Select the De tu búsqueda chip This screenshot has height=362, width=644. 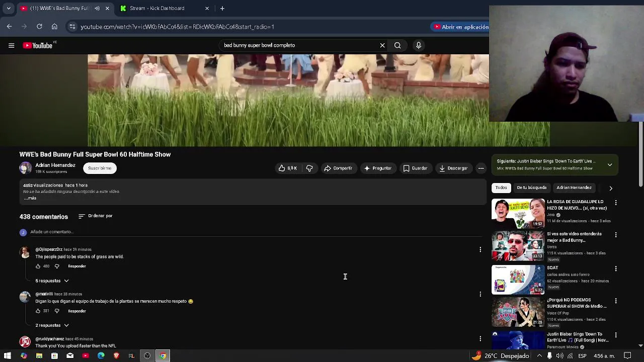tap(531, 188)
